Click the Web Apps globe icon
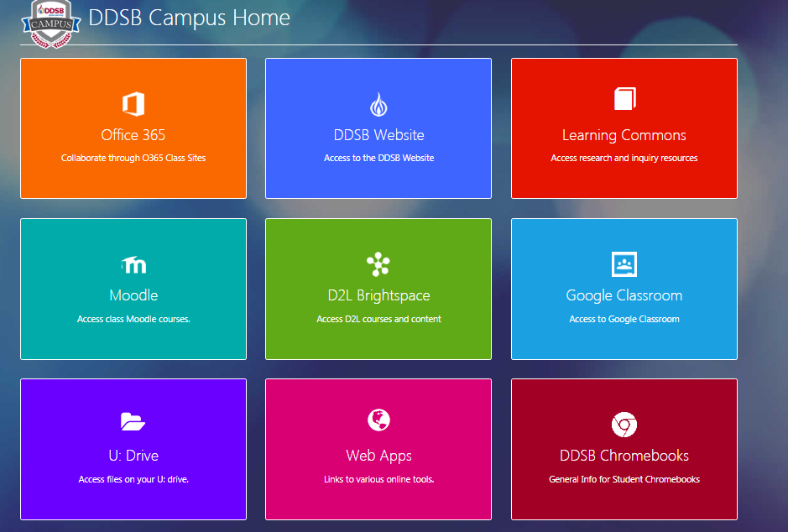The height and width of the screenshot is (532, 788). click(378, 420)
